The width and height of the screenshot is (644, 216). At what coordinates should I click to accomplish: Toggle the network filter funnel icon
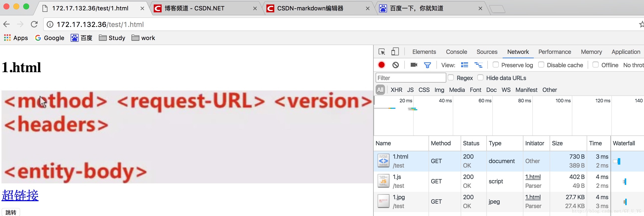click(x=428, y=65)
